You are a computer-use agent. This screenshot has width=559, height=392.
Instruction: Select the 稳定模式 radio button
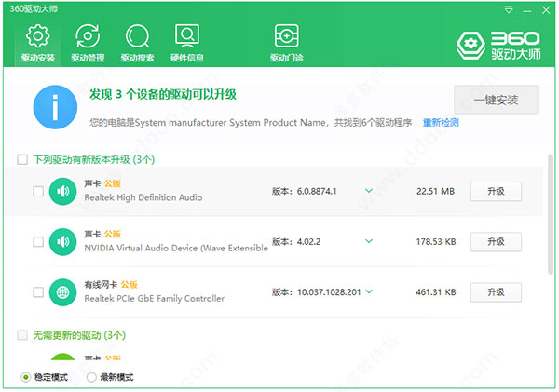26,377
